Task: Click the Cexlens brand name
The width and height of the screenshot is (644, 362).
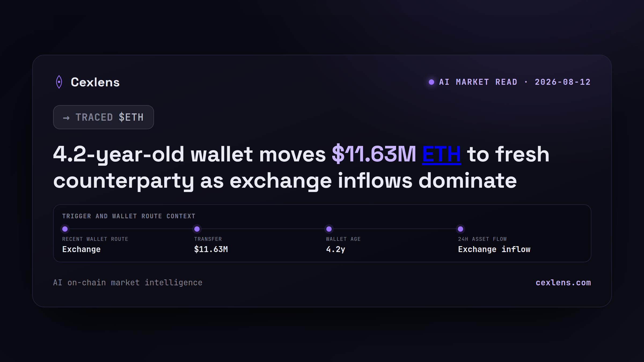Action: 95,82
